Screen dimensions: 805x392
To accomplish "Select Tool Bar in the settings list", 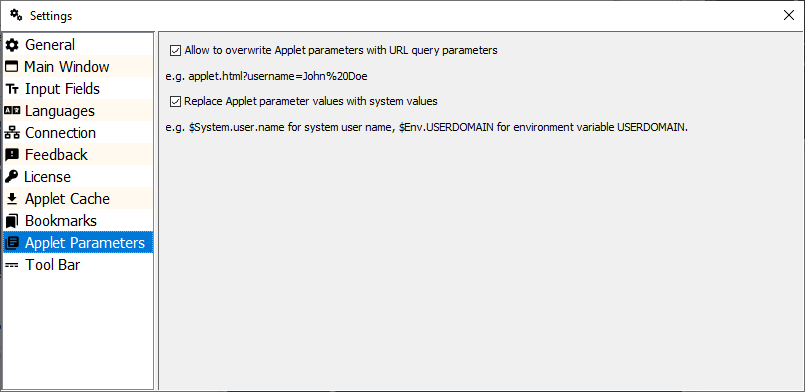I will (x=78, y=265).
